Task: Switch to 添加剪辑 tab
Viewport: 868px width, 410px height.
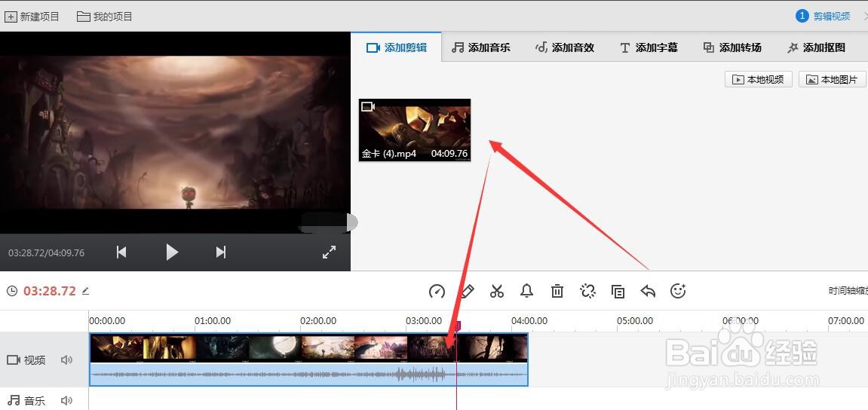Action: click(x=397, y=47)
